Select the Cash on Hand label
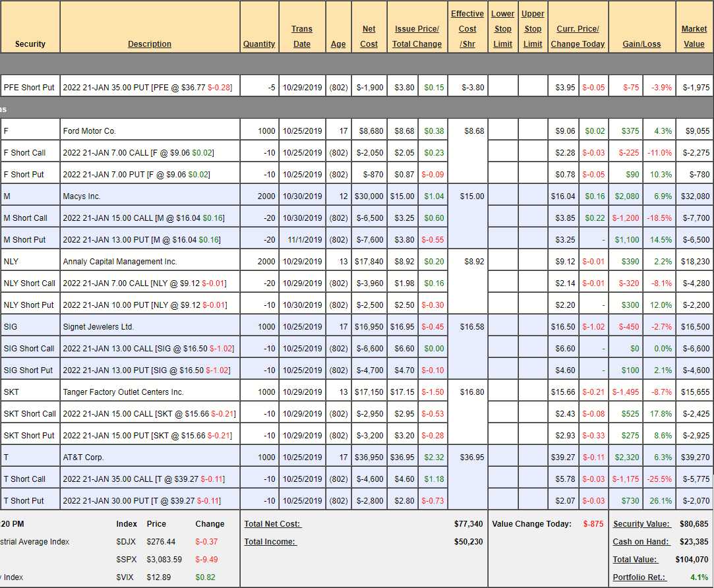714x588 pixels. pyautogui.click(x=641, y=542)
